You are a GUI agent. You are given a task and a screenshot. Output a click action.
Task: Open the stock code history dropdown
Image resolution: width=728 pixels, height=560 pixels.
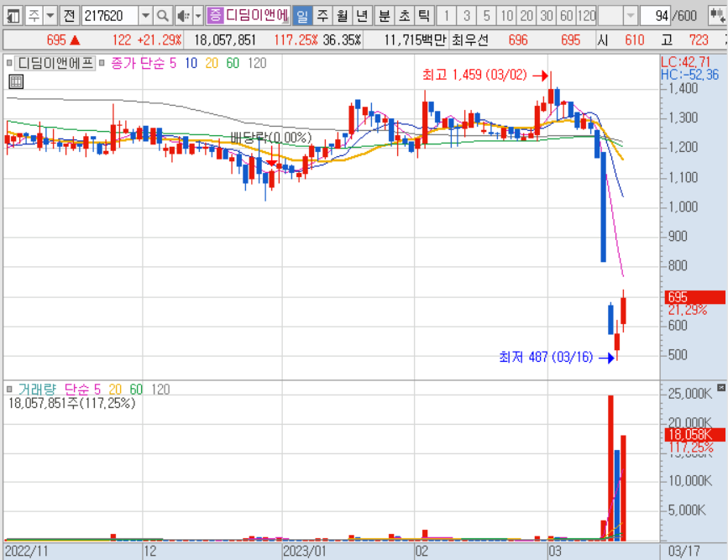(x=145, y=16)
